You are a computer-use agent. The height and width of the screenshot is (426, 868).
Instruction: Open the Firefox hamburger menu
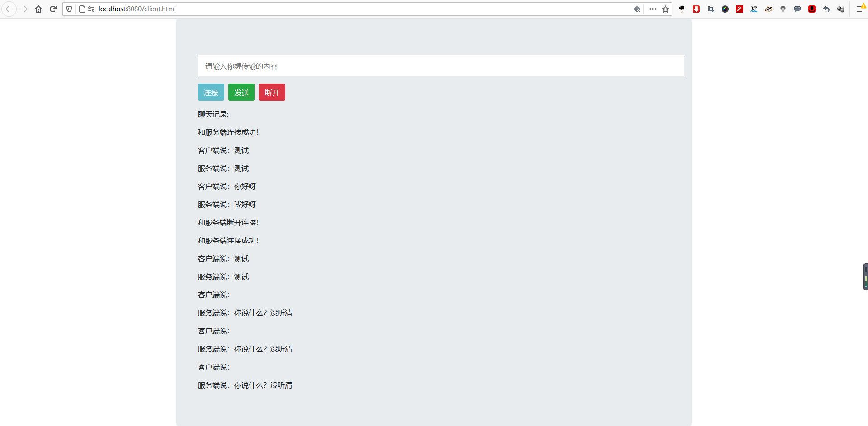[x=859, y=9]
